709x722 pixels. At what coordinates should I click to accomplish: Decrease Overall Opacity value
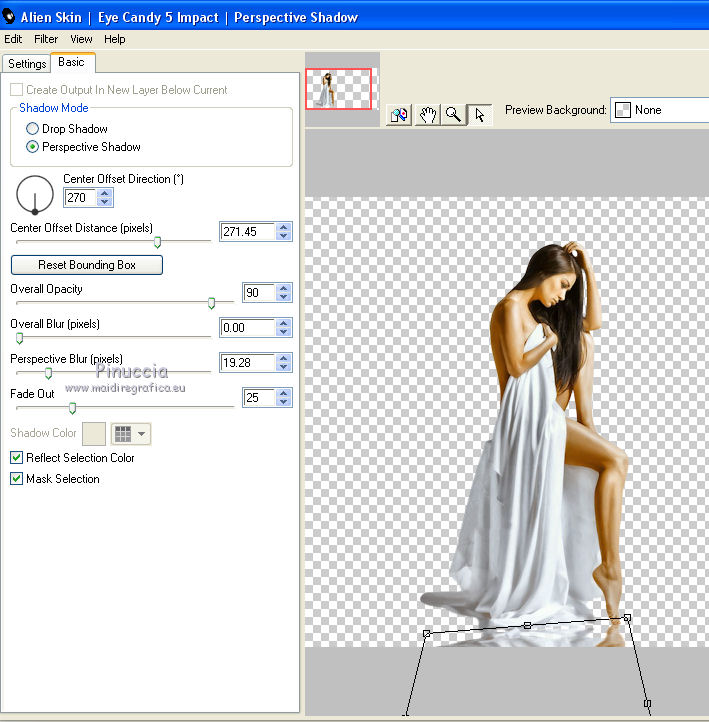click(x=284, y=297)
